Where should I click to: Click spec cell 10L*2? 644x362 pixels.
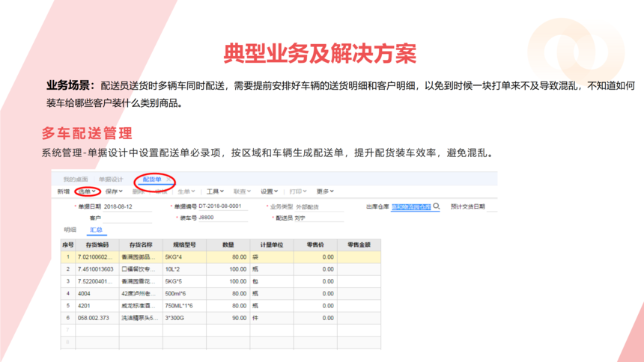point(184,269)
